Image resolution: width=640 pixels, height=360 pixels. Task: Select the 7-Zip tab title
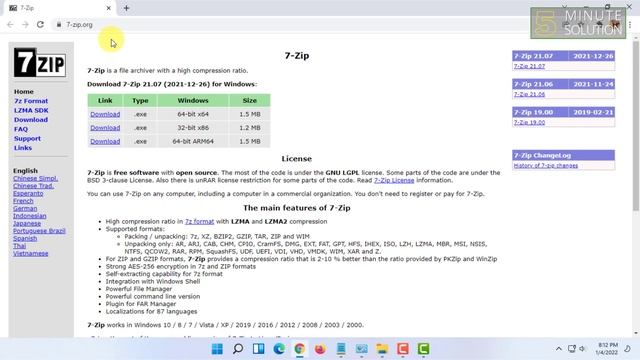click(x=27, y=8)
